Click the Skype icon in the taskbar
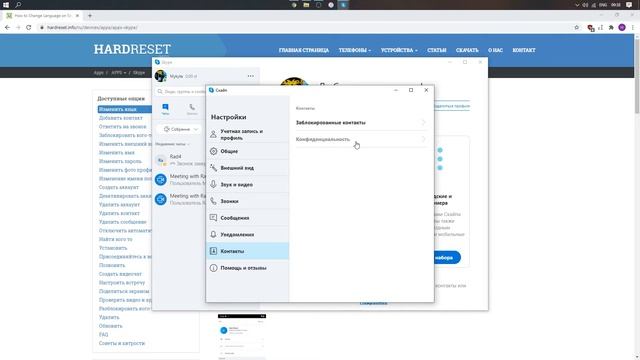 343,5
